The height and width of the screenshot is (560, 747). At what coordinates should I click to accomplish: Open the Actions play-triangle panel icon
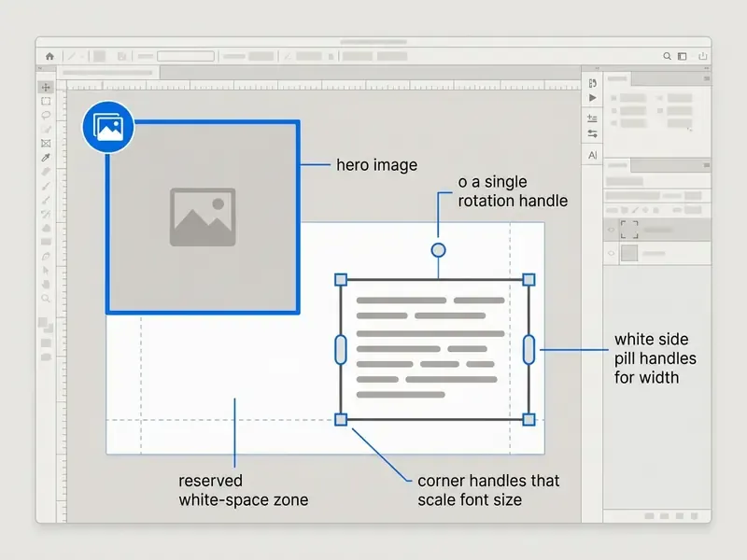[x=592, y=98]
